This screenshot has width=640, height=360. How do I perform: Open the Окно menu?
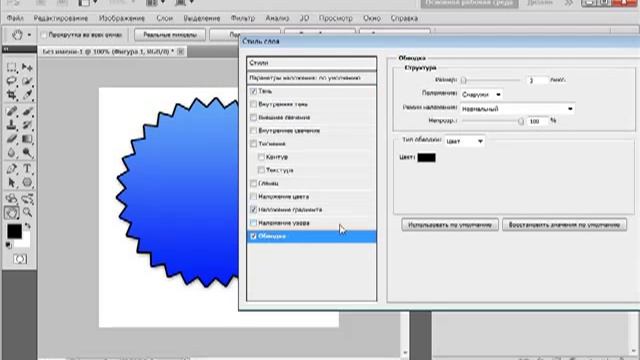click(x=371, y=18)
